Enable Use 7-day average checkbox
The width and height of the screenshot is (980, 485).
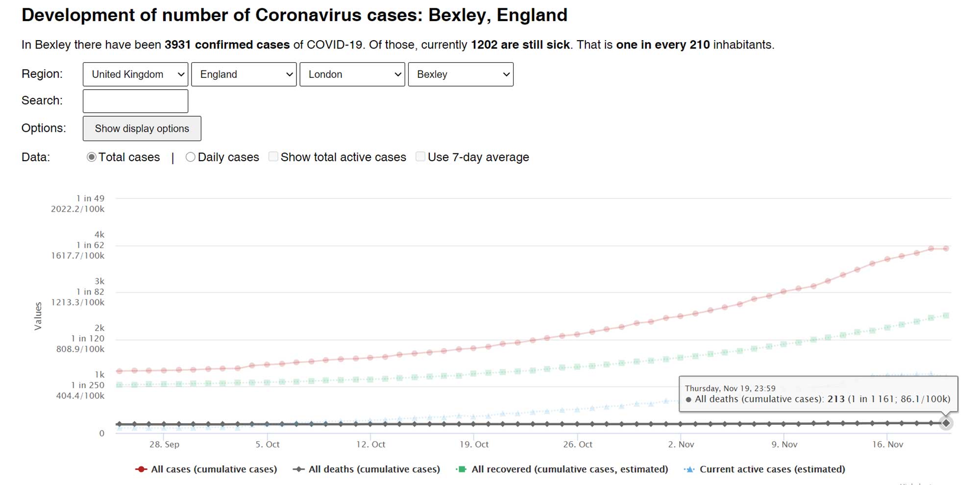pyautogui.click(x=420, y=157)
